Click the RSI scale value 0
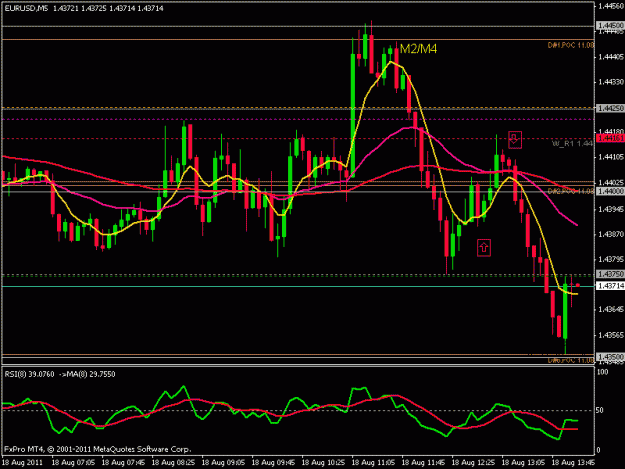Viewport: 625px width, 469px height. [600, 450]
